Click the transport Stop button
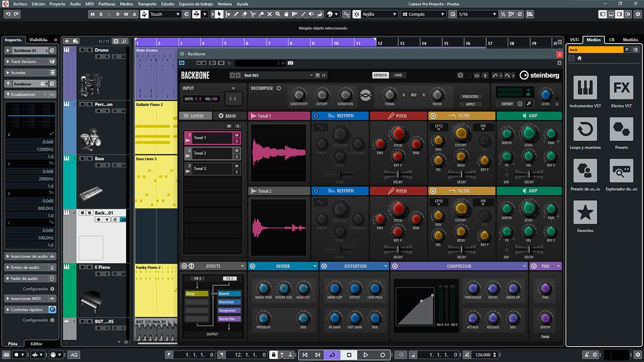The height and width of the screenshot is (362, 644). (349, 354)
